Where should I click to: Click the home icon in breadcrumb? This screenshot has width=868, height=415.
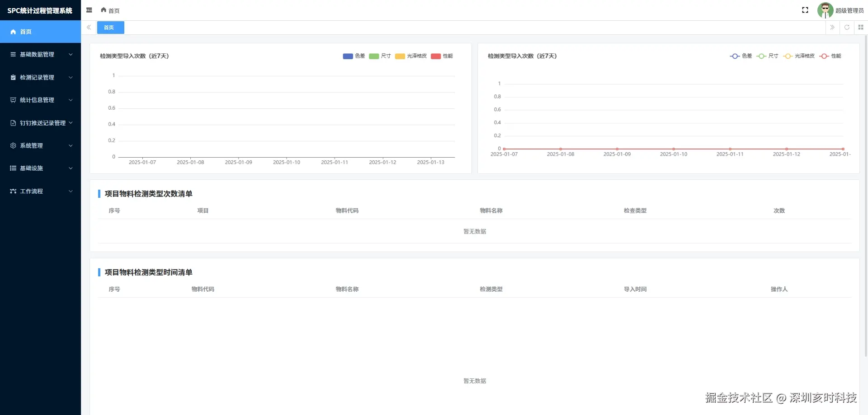coord(104,10)
